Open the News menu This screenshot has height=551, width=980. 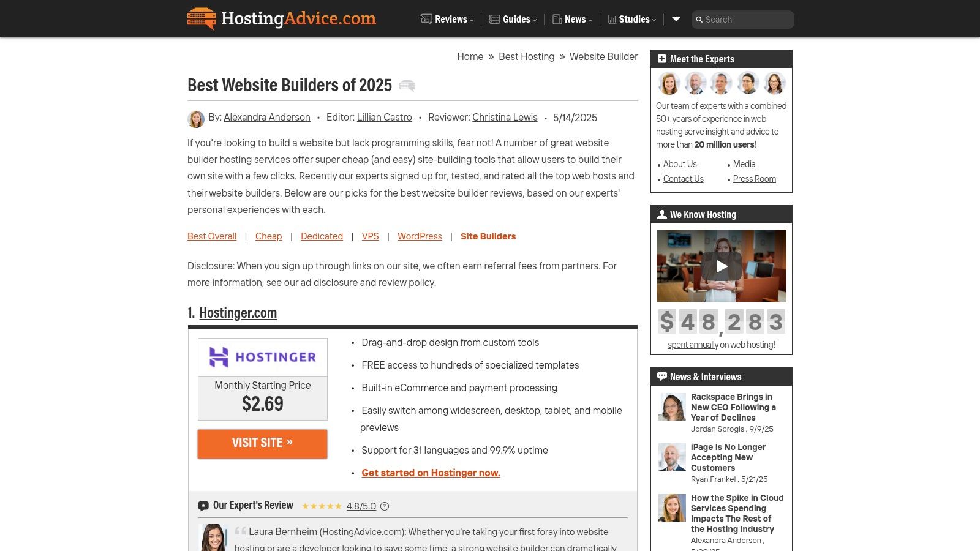tap(573, 20)
